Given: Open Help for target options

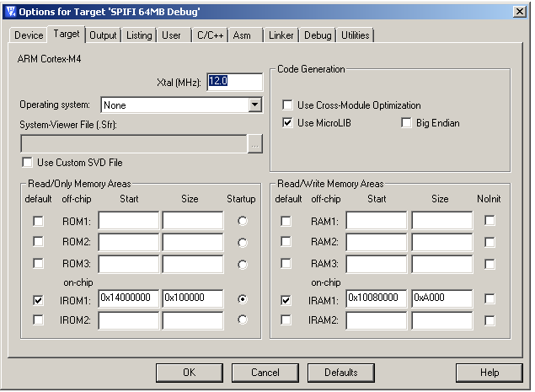Looking at the screenshot, I should click(490, 373).
